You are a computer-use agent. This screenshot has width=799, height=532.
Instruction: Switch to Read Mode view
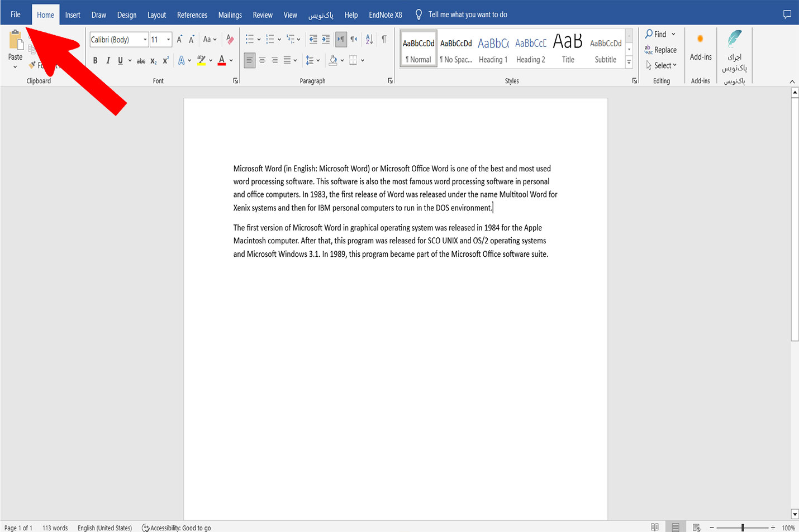click(x=655, y=528)
